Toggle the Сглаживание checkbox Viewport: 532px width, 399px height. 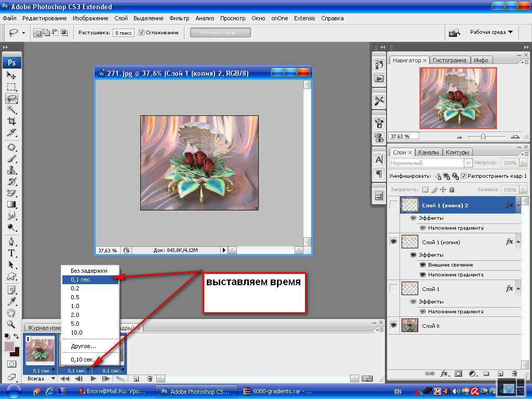pos(141,33)
